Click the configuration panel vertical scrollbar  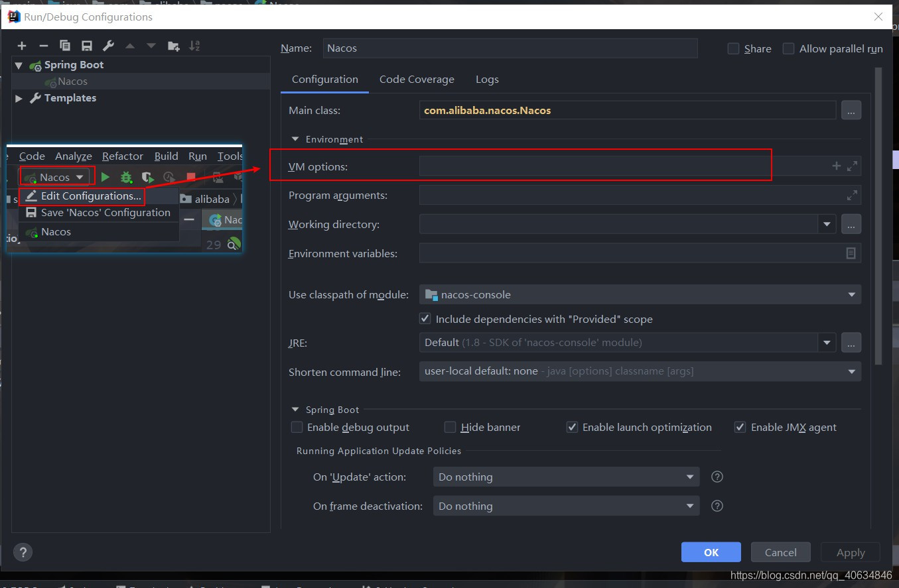click(x=878, y=215)
